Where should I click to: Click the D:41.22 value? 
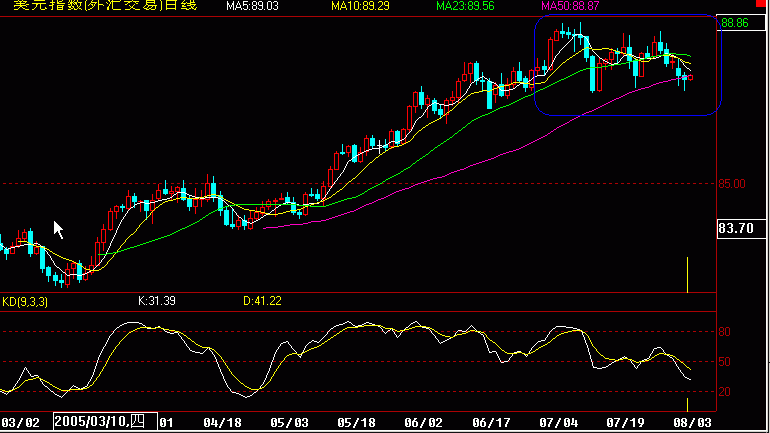(262, 301)
